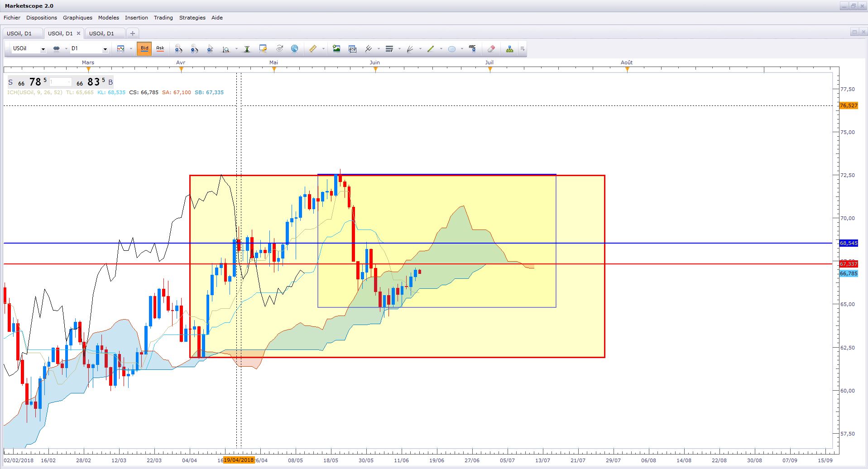The image size is (868, 469).
Task: Select the ruler measure tool
Action: point(313,48)
